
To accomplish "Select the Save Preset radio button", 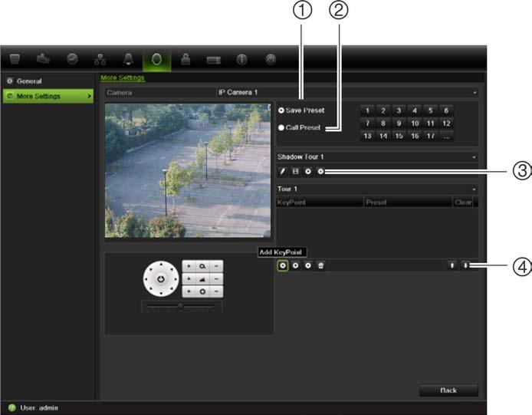I will point(281,110).
